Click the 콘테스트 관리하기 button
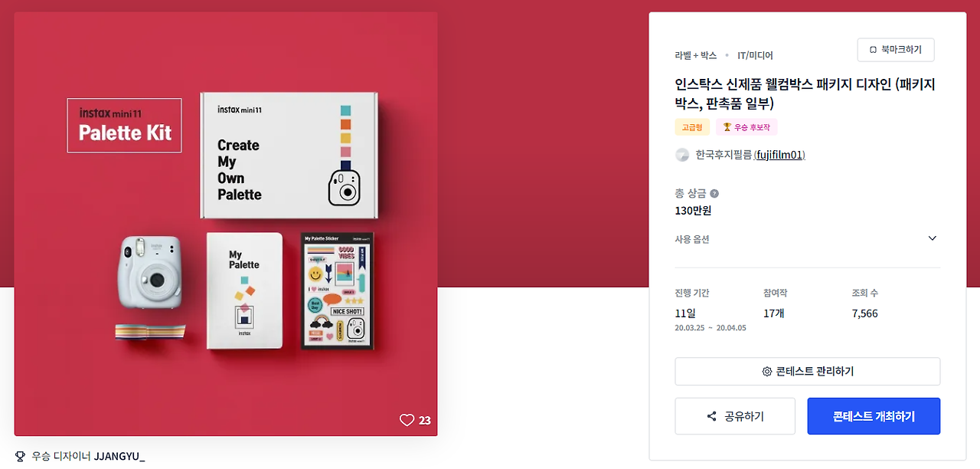 tap(807, 372)
